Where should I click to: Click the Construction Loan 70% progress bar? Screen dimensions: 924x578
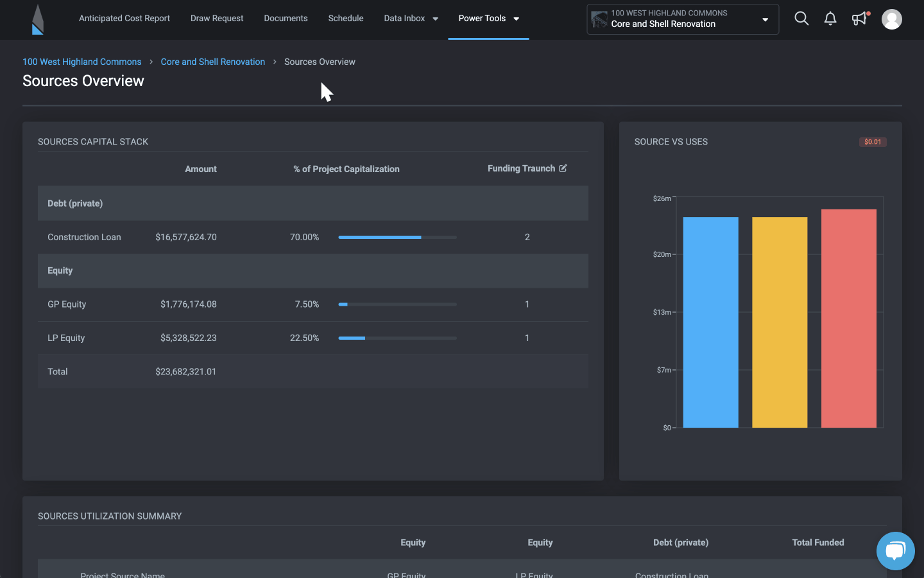point(397,237)
